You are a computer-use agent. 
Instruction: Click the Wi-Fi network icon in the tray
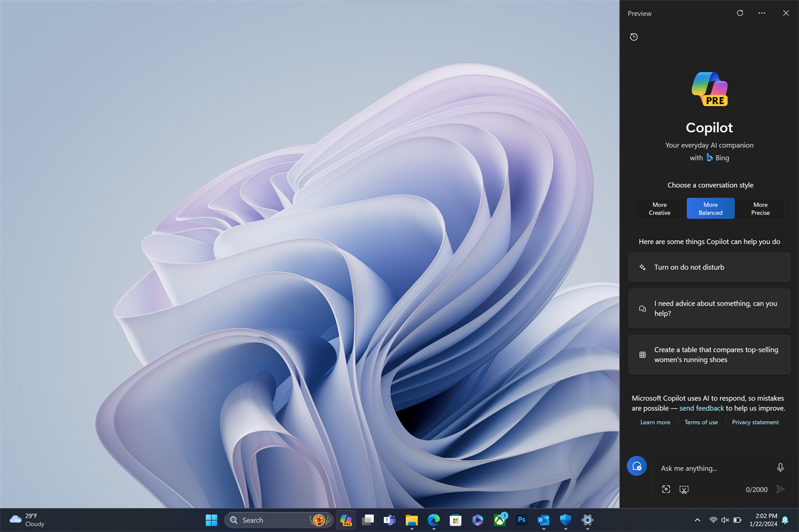713,520
